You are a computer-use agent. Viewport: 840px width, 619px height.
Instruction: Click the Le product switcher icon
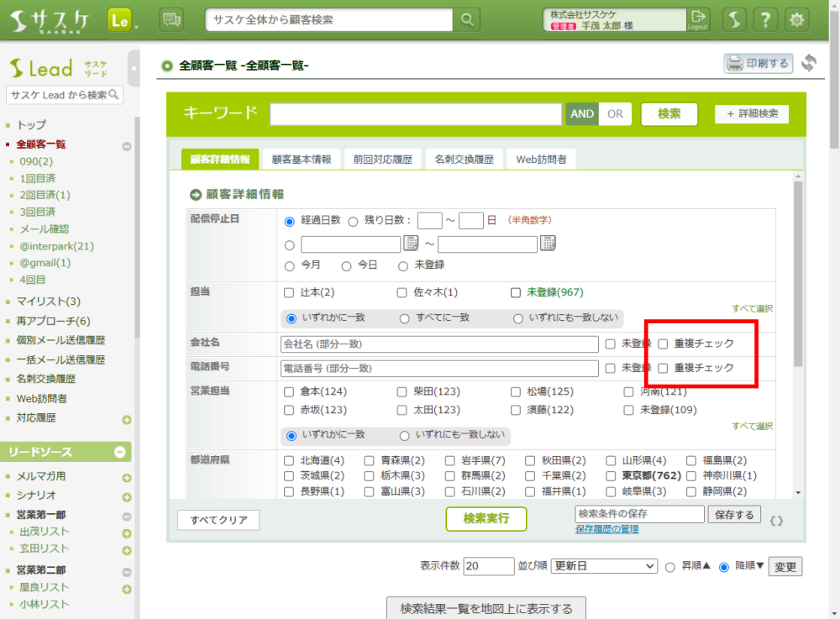point(119,19)
